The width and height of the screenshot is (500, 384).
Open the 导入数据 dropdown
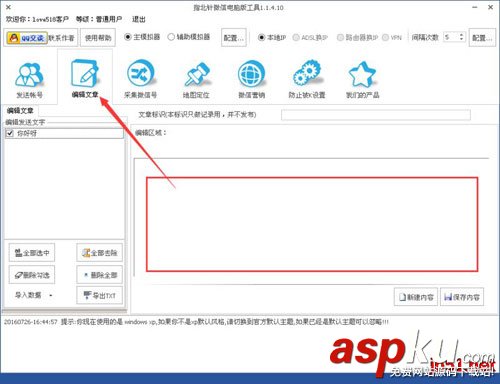pyautogui.click(x=33, y=295)
